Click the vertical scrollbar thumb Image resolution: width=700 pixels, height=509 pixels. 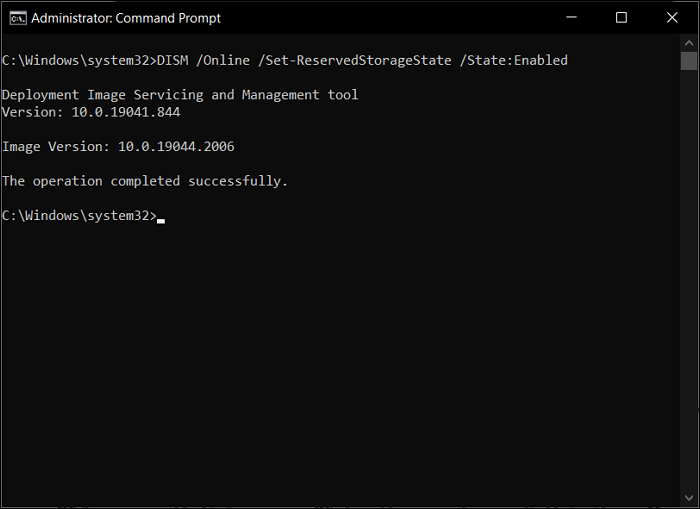click(x=689, y=61)
